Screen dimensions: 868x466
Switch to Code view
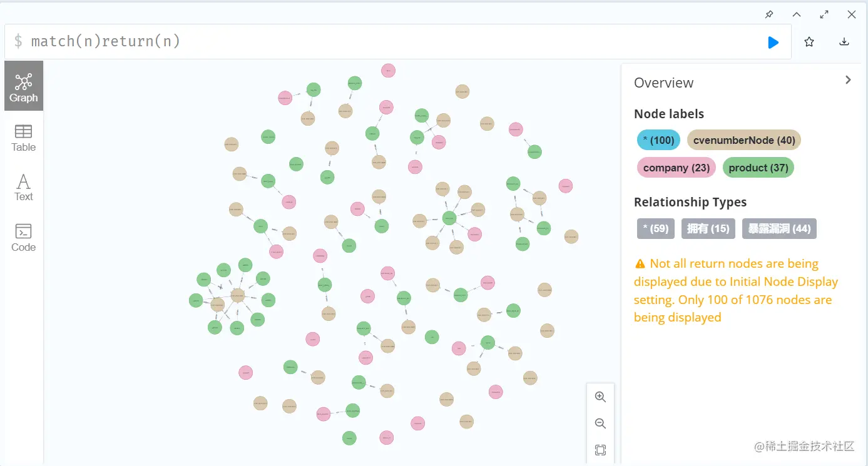(x=24, y=237)
